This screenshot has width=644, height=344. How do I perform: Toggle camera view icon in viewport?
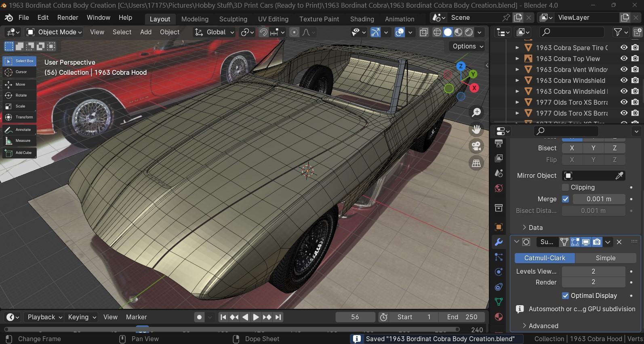pyautogui.click(x=477, y=146)
